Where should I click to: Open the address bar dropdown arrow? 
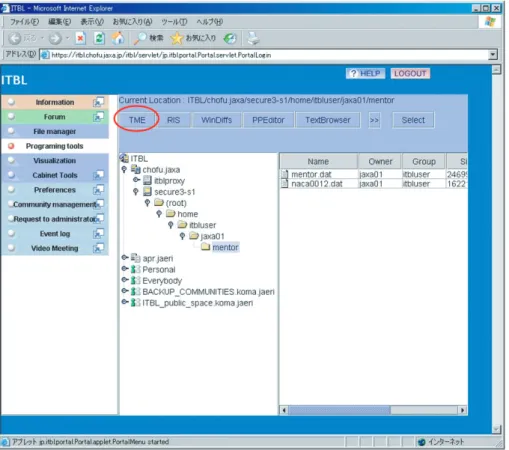click(493, 54)
